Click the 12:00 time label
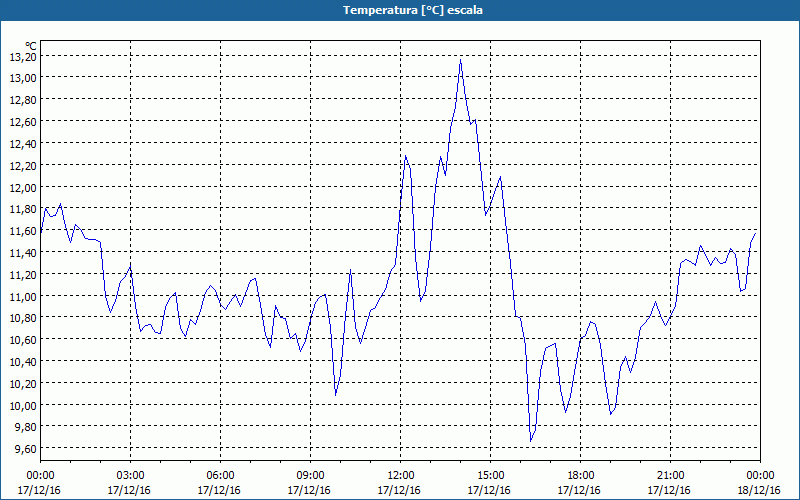800x500 pixels. pos(401,476)
